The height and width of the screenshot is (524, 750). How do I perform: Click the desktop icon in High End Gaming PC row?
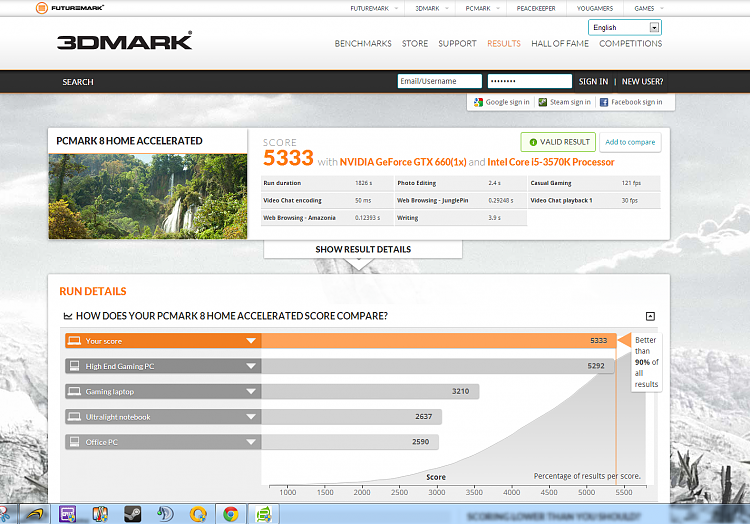click(x=74, y=366)
